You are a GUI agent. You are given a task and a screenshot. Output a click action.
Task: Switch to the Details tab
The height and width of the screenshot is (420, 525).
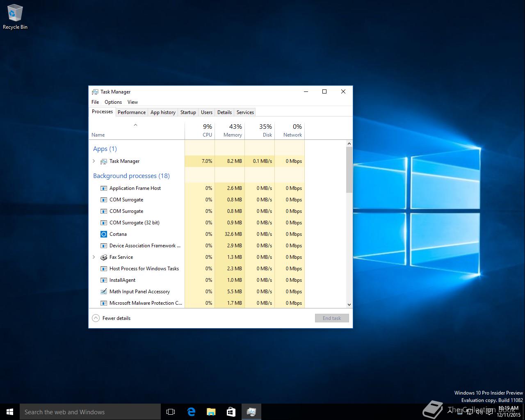point(224,112)
